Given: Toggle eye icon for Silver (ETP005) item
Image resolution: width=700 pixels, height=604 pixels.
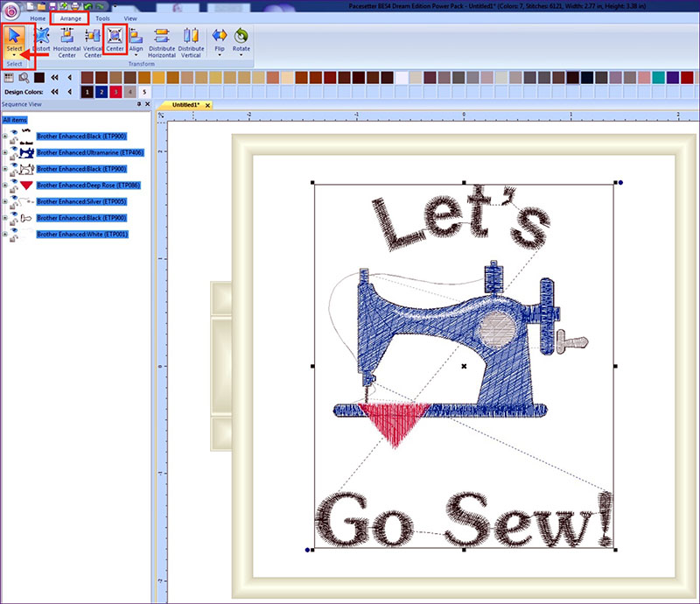Looking at the screenshot, I should point(15,197).
